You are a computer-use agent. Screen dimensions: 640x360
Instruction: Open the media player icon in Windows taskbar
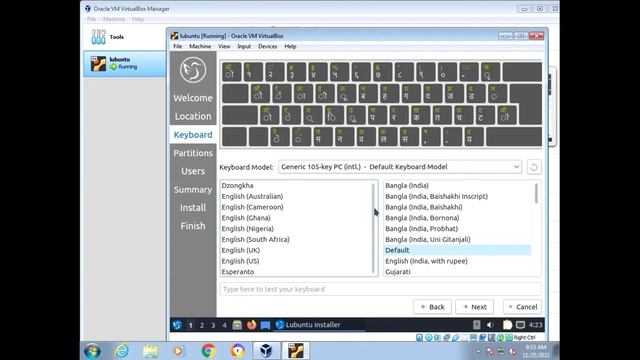point(179,351)
